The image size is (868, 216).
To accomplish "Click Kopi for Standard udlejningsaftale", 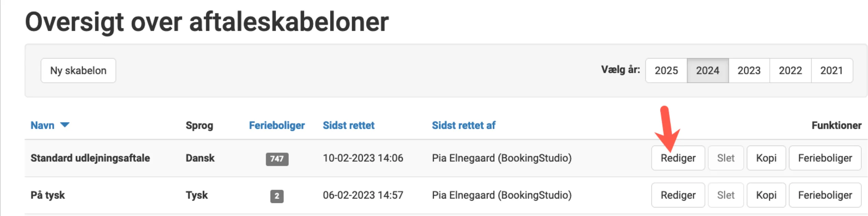I will [x=766, y=158].
